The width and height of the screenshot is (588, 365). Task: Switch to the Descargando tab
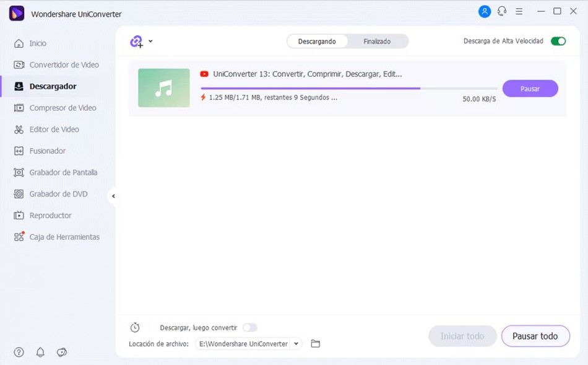click(318, 42)
